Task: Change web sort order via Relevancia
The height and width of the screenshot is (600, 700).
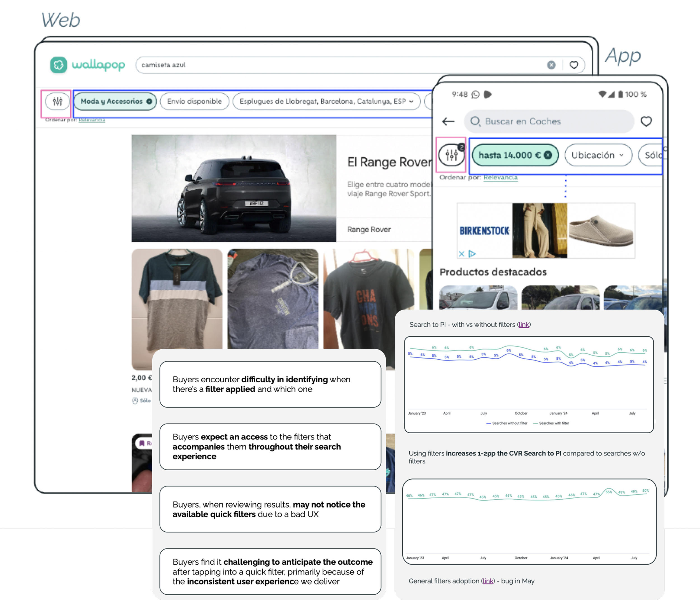Action: [x=92, y=120]
